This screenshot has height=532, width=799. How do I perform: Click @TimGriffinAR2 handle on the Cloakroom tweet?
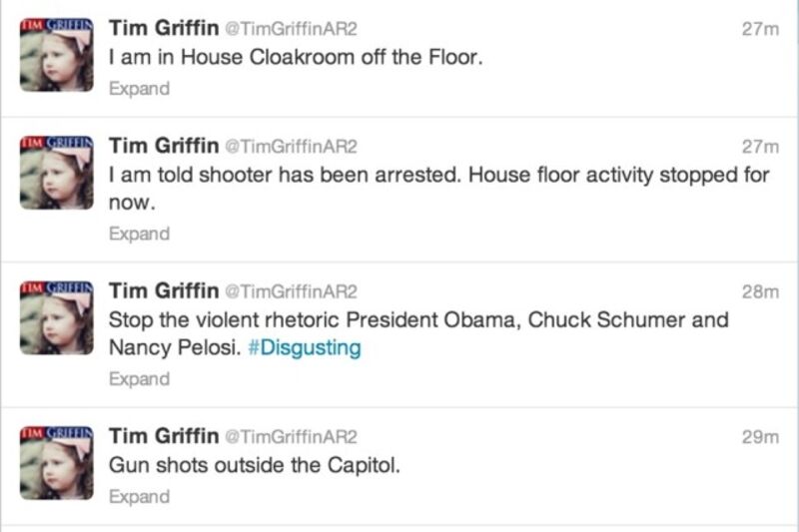tap(292, 30)
